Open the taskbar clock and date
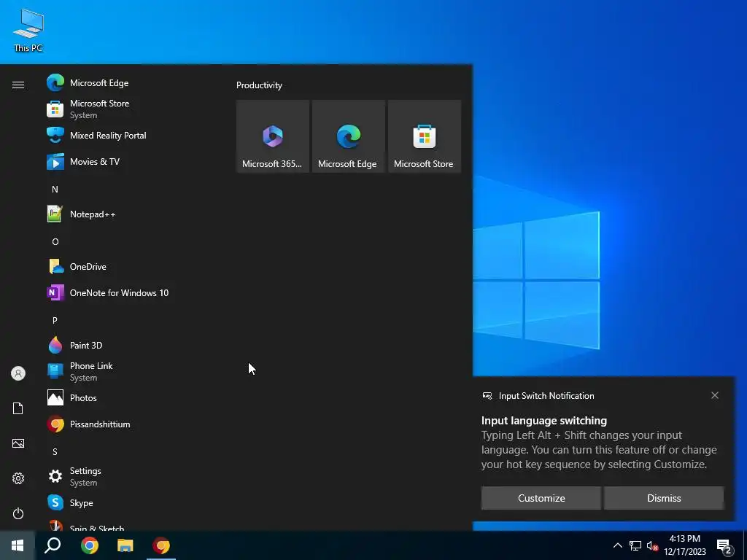 685,545
